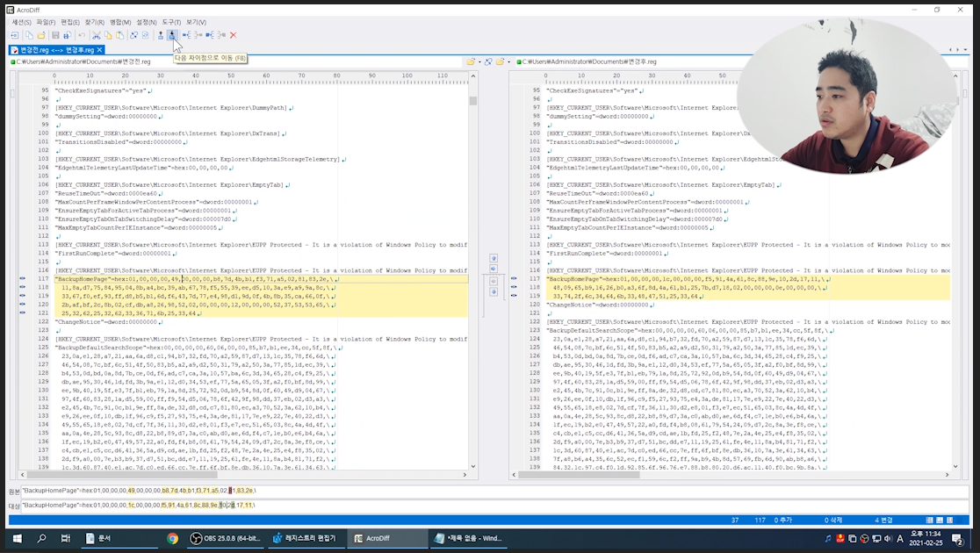Viewport: 980px width, 553px height.
Task: Open dropdown arrow beside left folder icon
Action: pos(479,61)
